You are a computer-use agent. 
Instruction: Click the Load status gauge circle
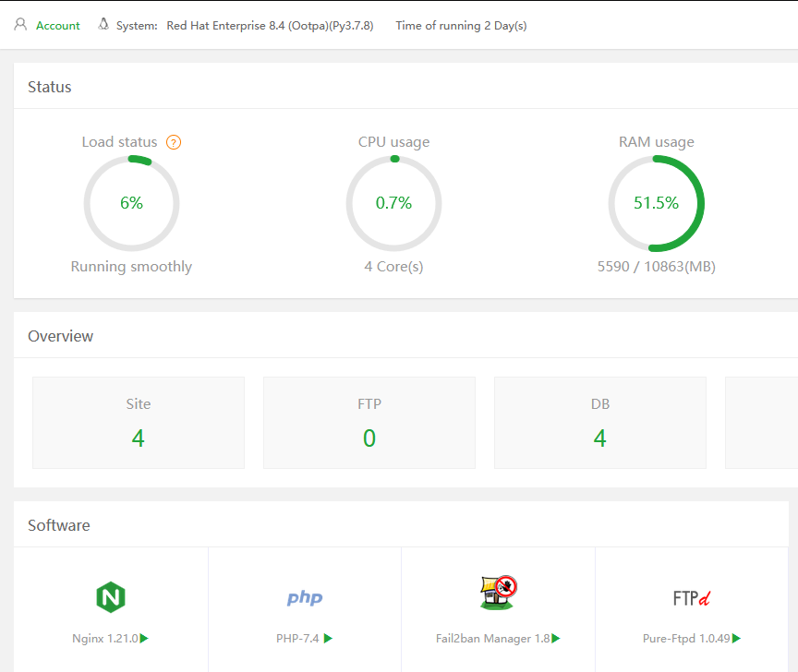tap(131, 203)
